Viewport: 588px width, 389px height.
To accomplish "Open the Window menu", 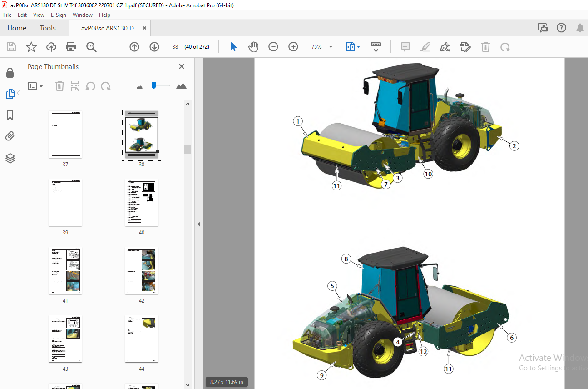I will click(83, 15).
